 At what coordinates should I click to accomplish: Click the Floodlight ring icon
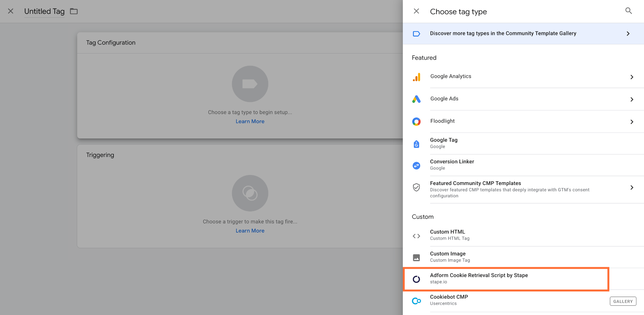(416, 121)
